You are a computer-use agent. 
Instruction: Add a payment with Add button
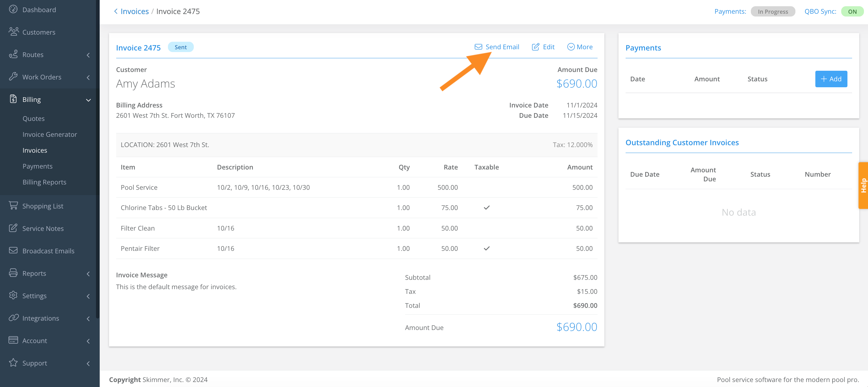[831, 79]
